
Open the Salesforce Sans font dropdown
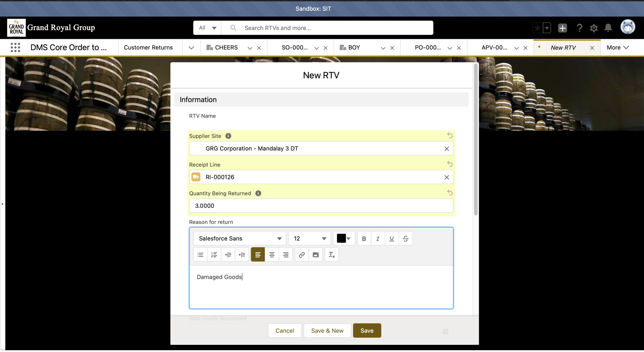click(x=240, y=239)
